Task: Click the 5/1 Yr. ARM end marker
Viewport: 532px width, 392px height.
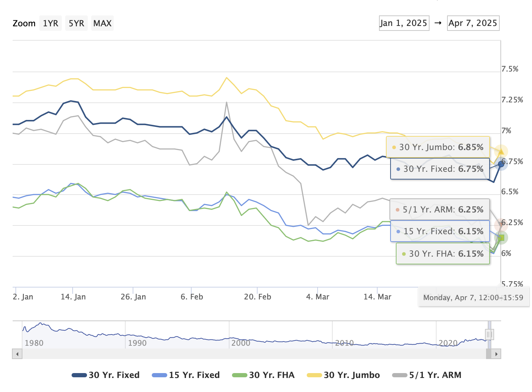Action: point(501,225)
